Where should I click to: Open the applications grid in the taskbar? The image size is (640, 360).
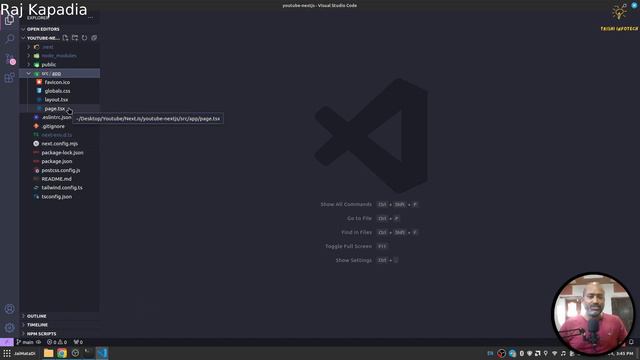pyautogui.click(x=7, y=353)
